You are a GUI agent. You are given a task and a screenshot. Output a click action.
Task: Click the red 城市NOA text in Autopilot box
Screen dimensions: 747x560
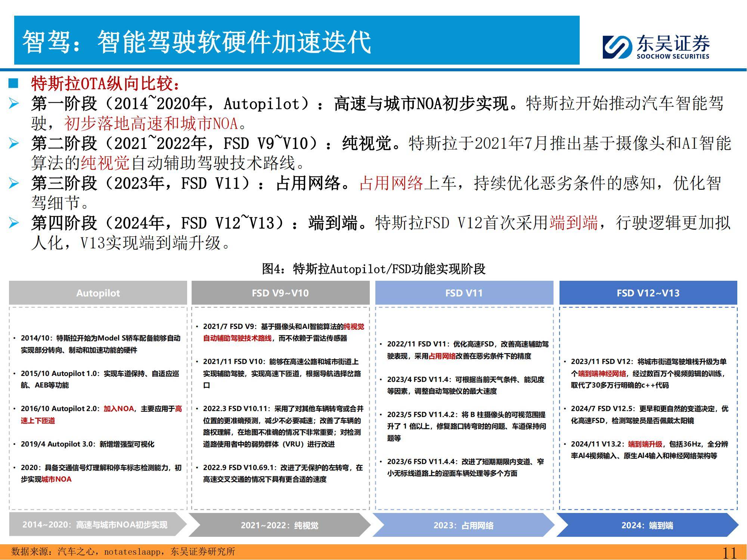pyautogui.click(x=56, y=479)
